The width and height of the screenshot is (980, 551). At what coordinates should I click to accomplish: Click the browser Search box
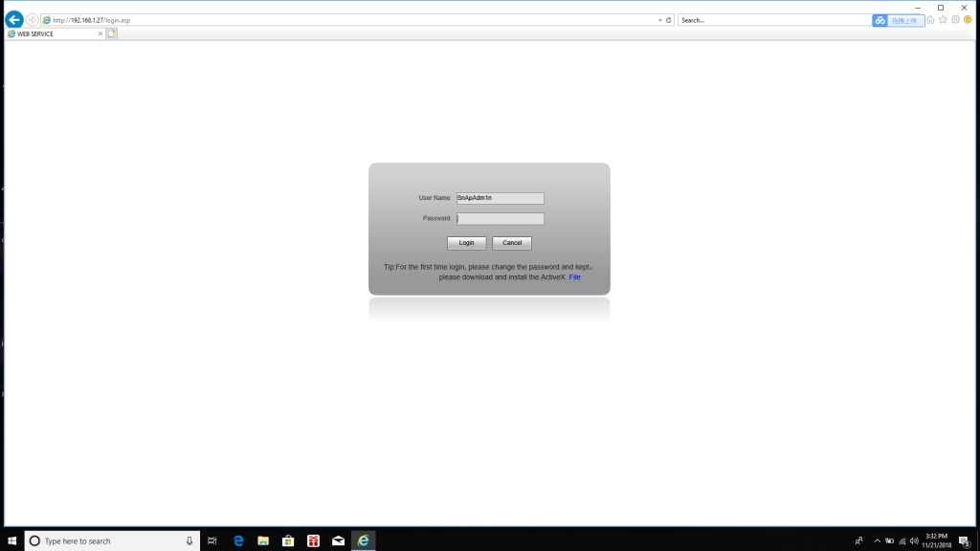tap(774, 20)
